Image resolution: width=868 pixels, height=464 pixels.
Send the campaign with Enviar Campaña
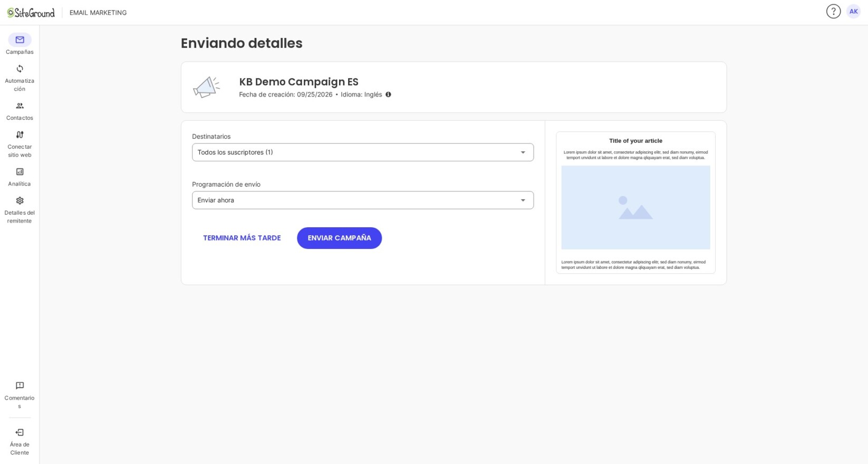(x=339, y=238)
